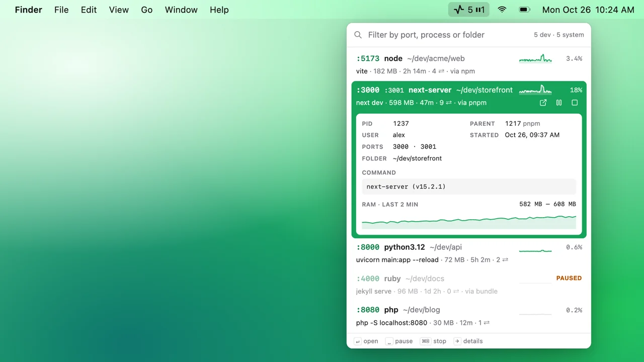Click the vite · 182 MB detail line
Viewport: 644px width, 362px height.
pyautogui.click(x=416, y=71)
